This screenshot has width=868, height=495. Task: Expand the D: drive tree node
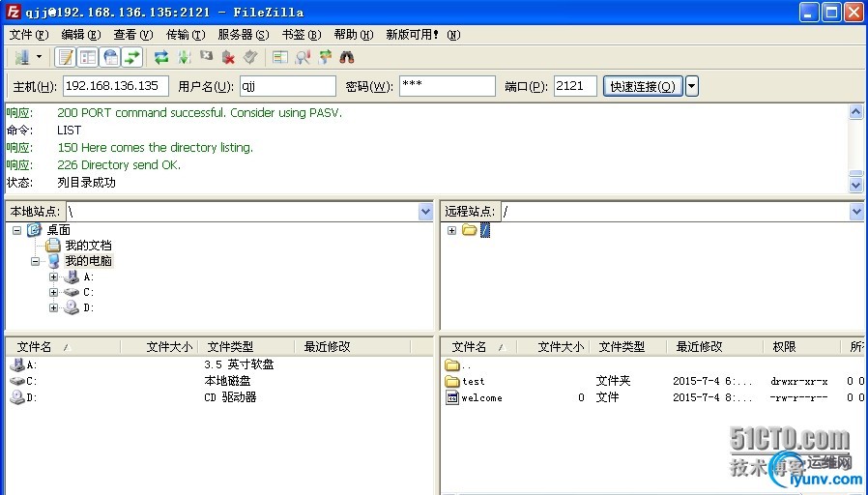click(54, 307)
